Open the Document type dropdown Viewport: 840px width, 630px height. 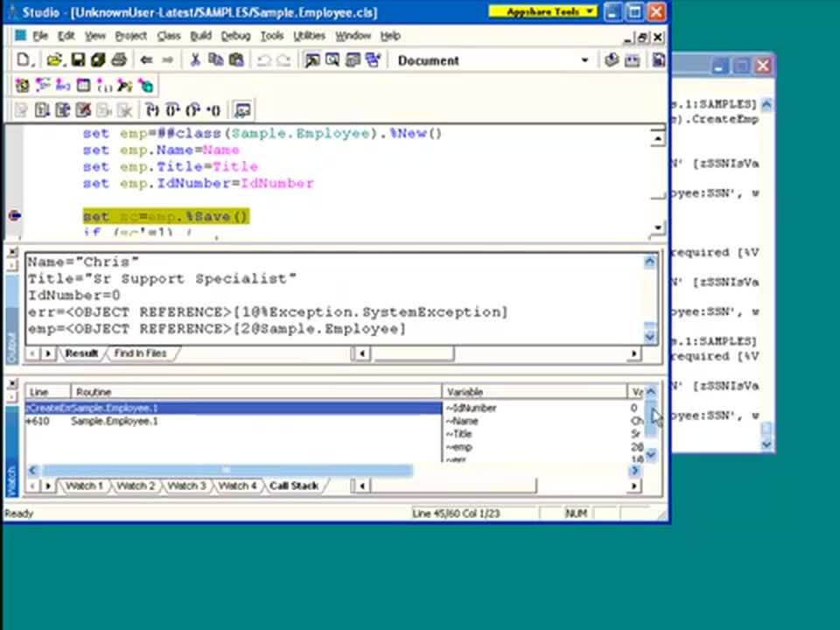pyautogui.click(x=584, y=60)
